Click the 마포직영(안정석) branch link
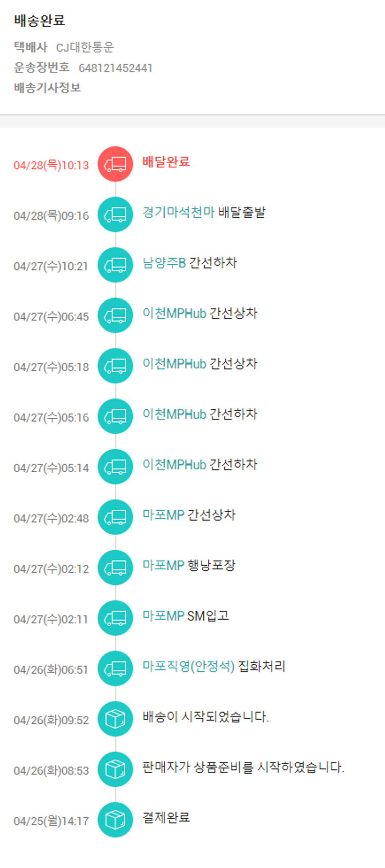Viewport: 385px width, 868px height. click(x=188, y=666)
